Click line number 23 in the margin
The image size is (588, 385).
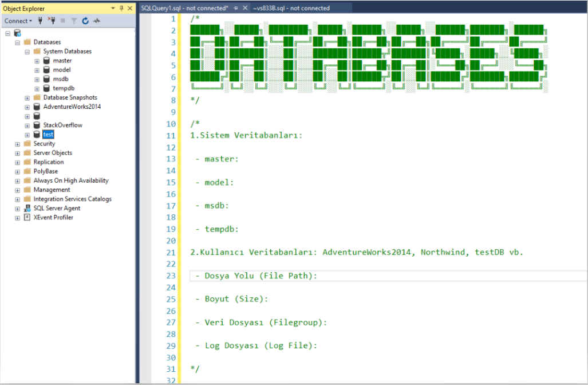pos(171,276)
